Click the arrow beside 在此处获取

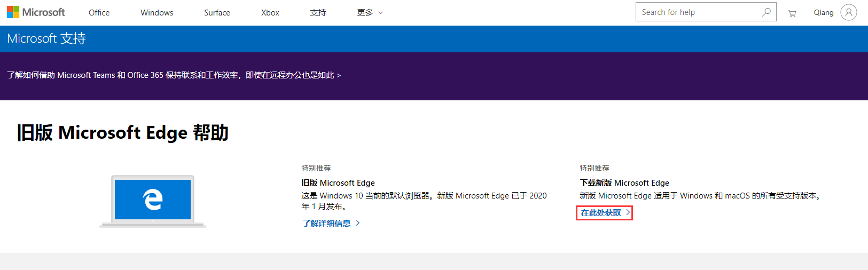coord(628,212)
